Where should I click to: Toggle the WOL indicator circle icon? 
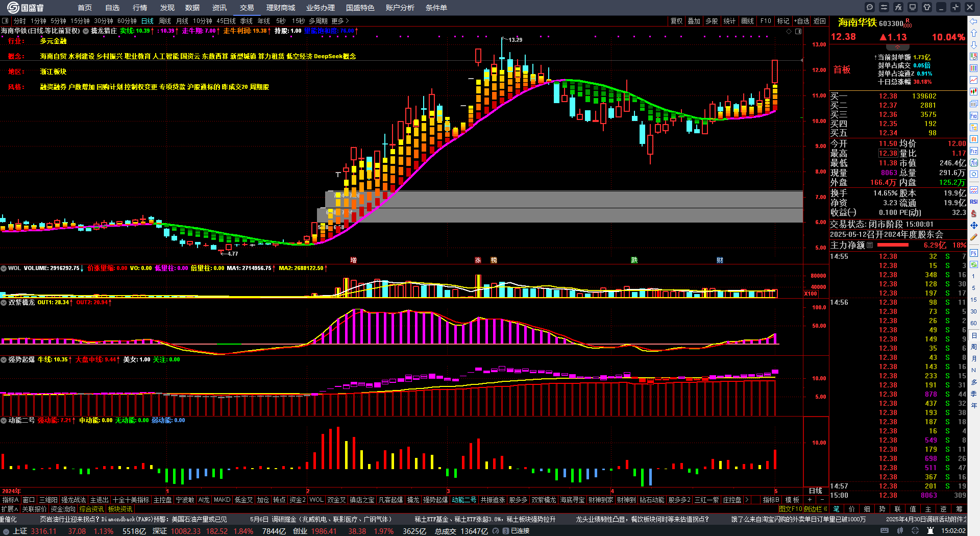[4, 268]
